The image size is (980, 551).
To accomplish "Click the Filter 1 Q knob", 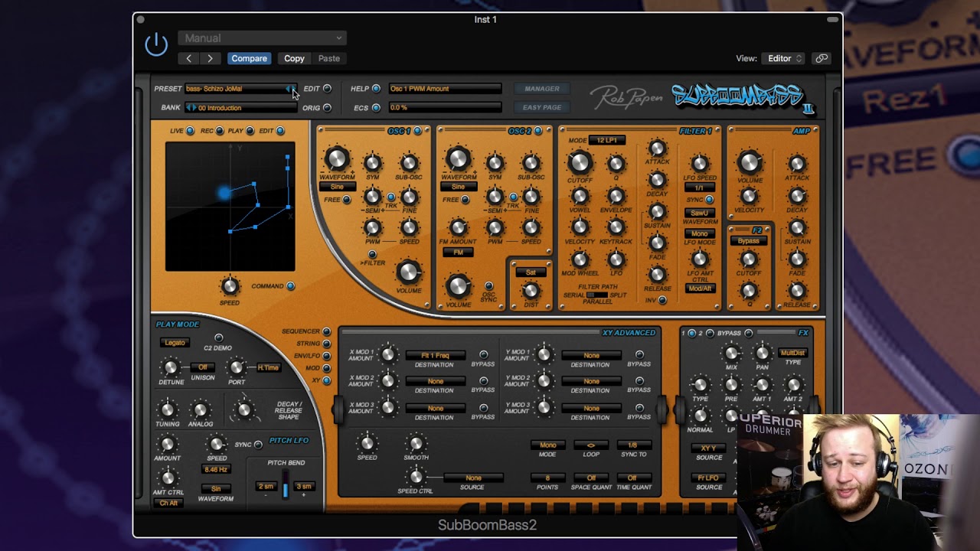I will point(616,162).
